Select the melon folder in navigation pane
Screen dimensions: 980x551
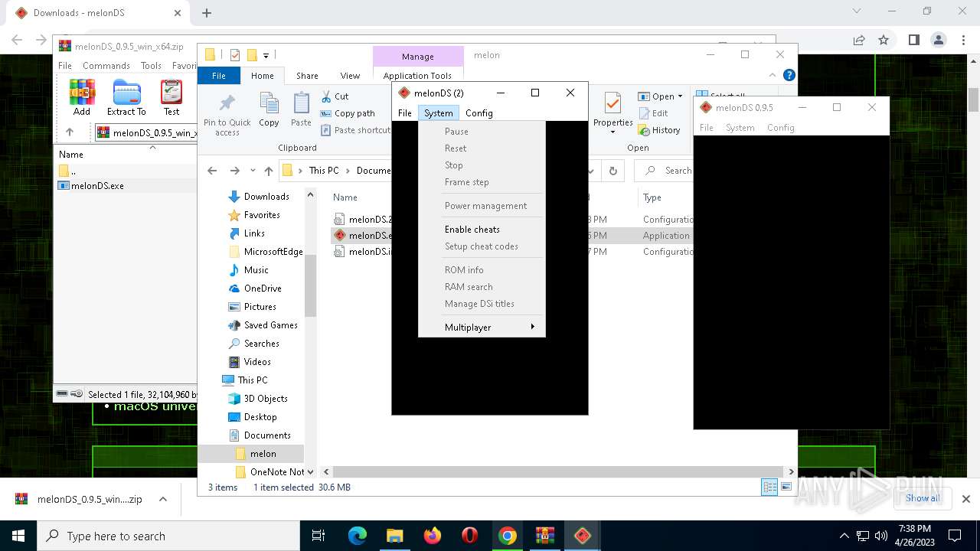pyautogui.click(x=263, y=454)
